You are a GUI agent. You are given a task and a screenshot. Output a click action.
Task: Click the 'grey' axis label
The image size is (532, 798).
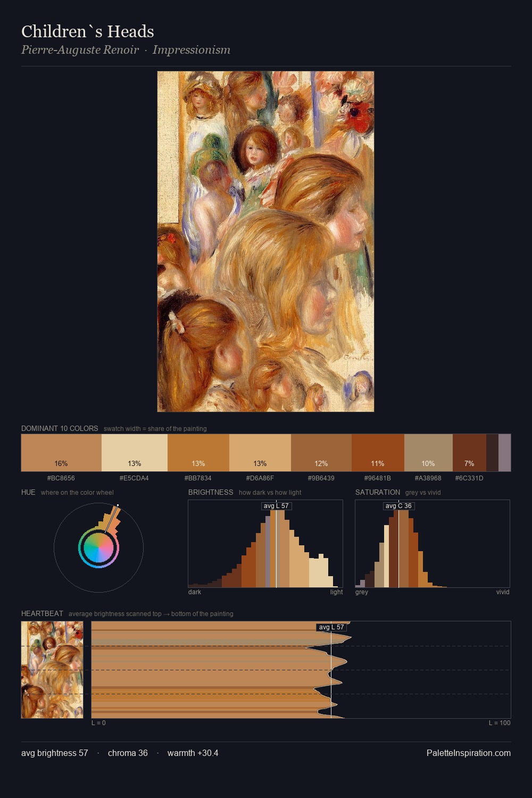362,592
